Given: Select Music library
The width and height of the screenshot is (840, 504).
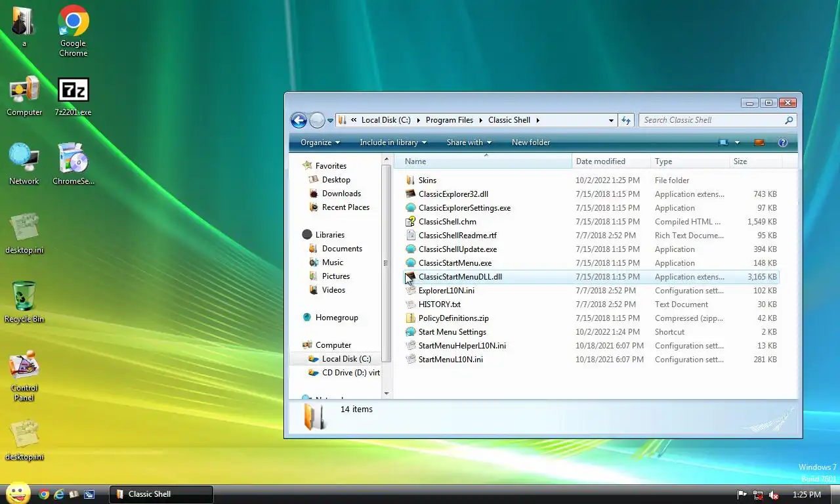Looking at the screenshot, I should tap(333, 262).
